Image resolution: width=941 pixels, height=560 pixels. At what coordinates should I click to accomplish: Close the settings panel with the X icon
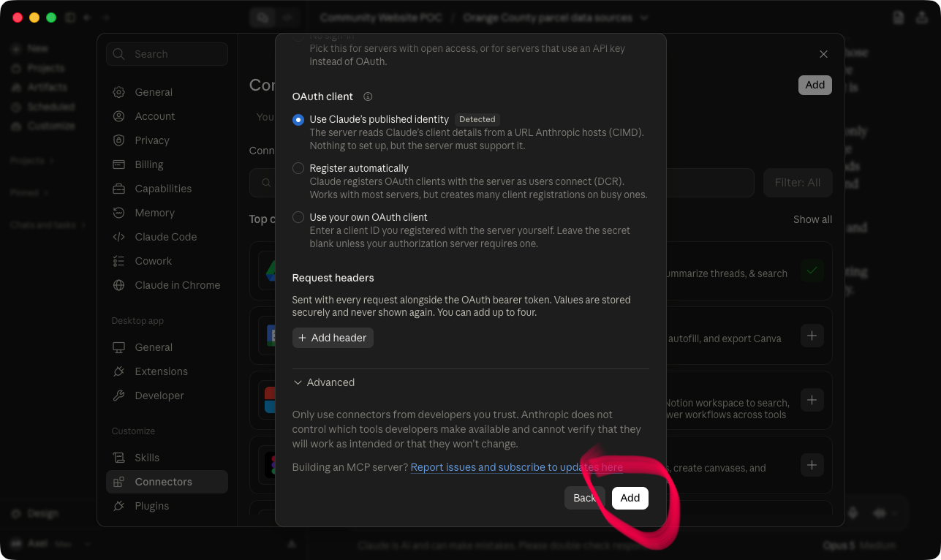click(x=823, y=54)
